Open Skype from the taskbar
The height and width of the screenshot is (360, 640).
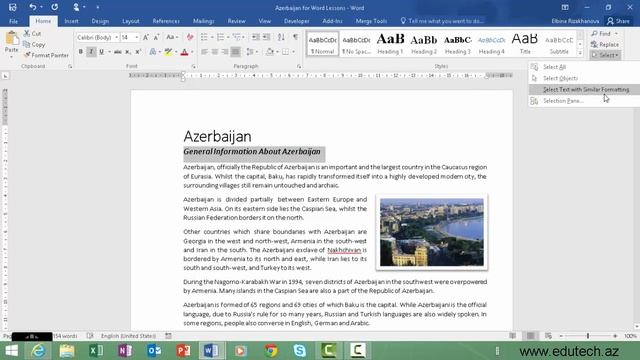pyautogui.click(x=300, y=351)
